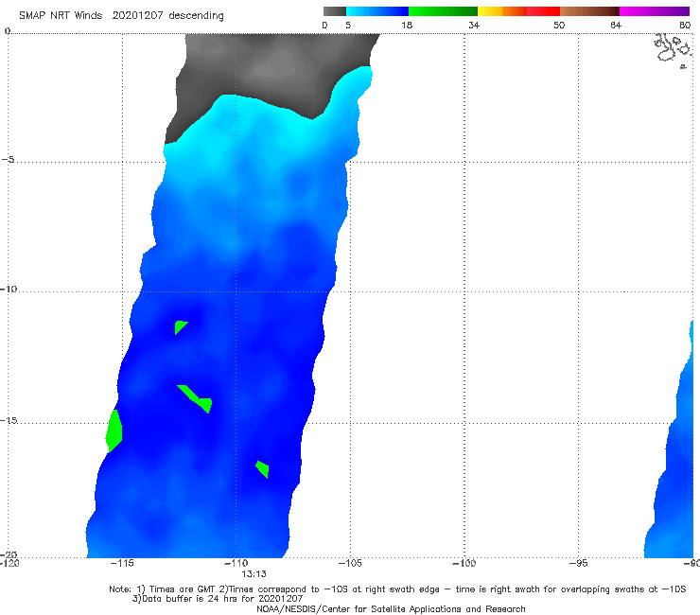Click the gray segment of the color bar
This screenshot has width=700, height=615.
[x=335, y=11]
